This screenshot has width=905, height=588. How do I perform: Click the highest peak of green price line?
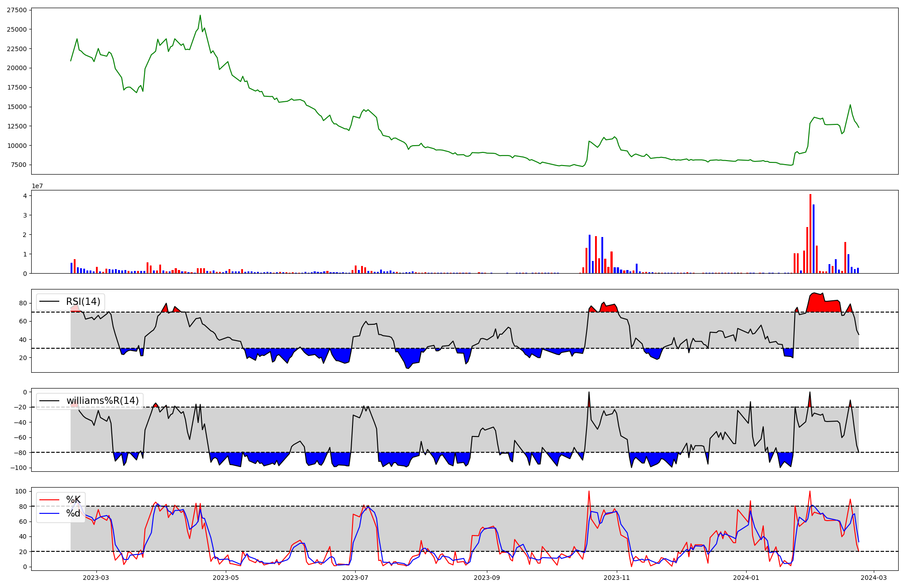[200, 16]
